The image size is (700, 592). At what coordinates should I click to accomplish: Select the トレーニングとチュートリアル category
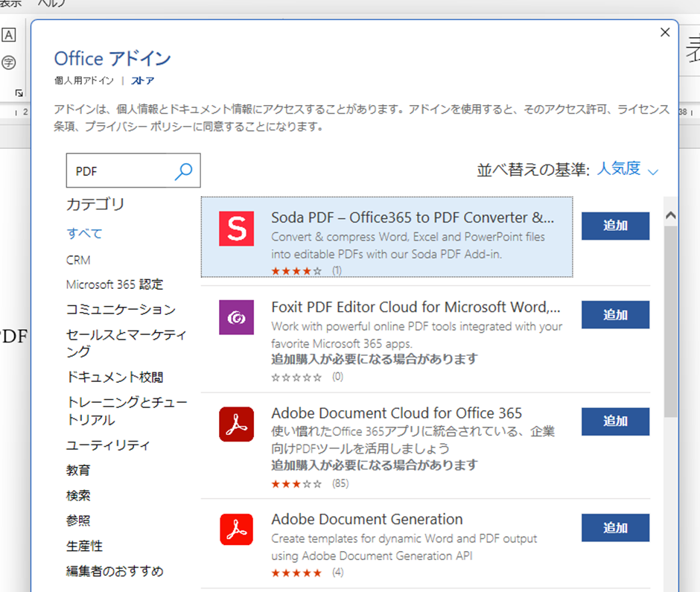(127, 411)
